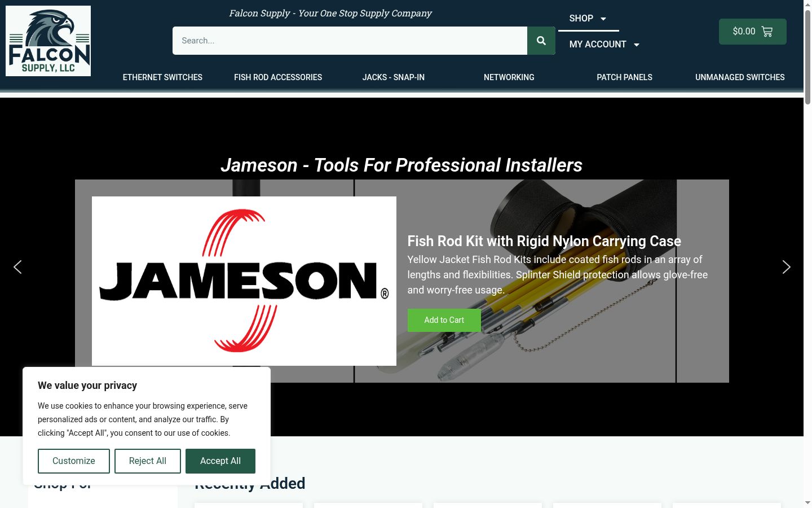Go to the previous slide arrow
The image size is (812, 508).
[x=17, y=267]
